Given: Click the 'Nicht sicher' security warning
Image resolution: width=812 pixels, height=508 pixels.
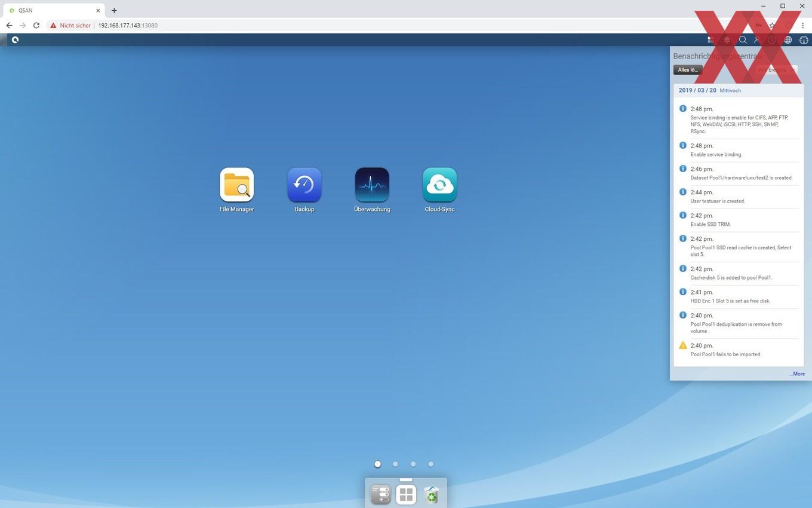Looking at the screenshot, I should [x=70, y=25].
